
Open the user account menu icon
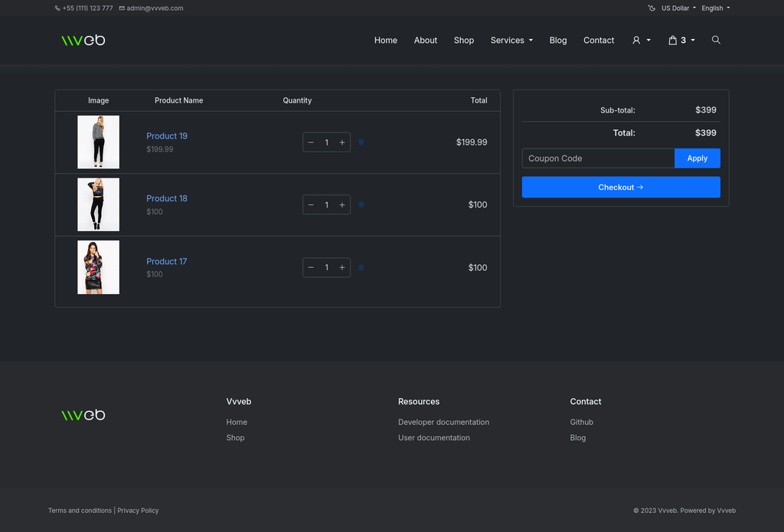[641, 40]
